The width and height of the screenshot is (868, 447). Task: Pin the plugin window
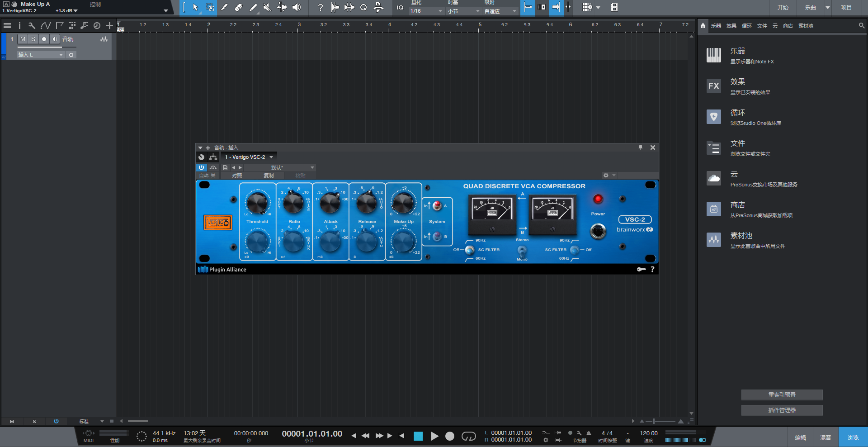tap(640, 147)
